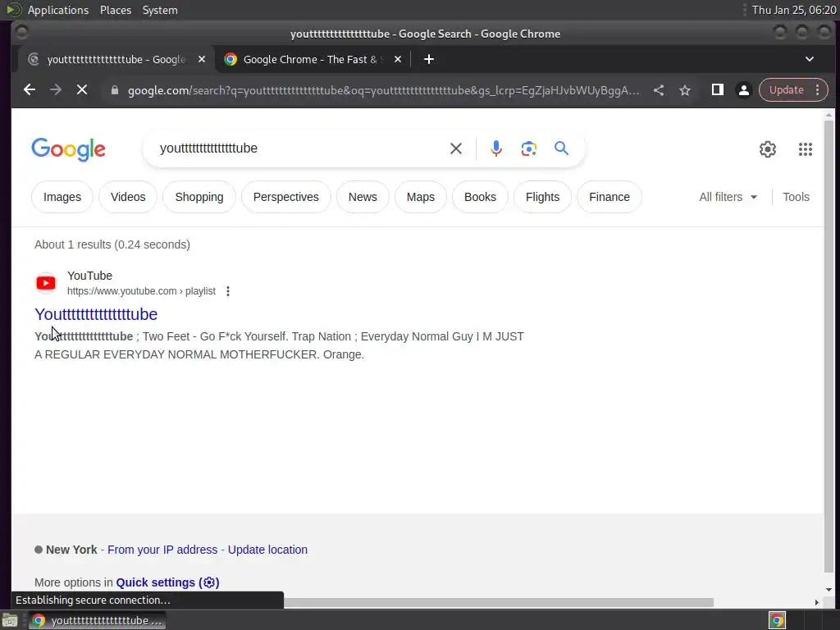Select the Maps filter
Viewport: 840px width, 630px height.
coord(421,197)
